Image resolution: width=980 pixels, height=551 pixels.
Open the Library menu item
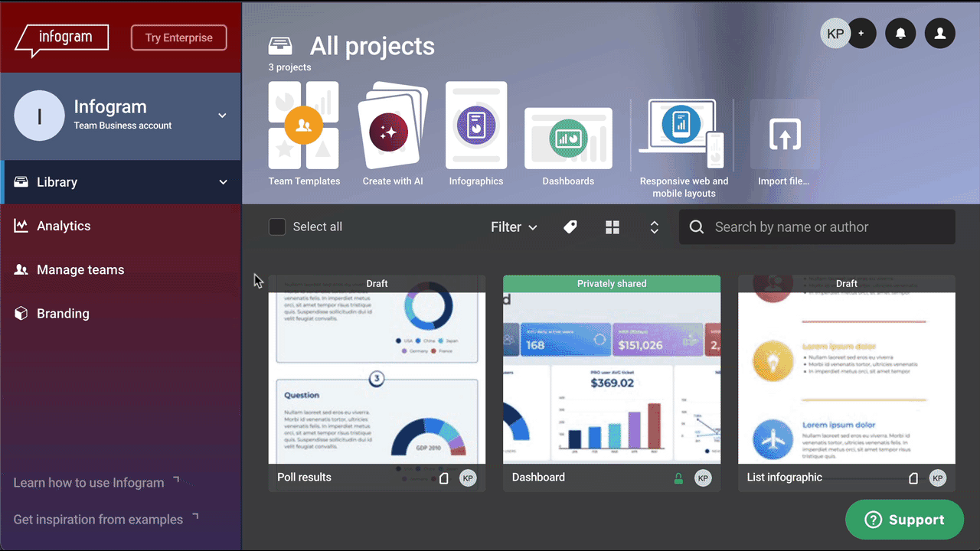(121, 182)
